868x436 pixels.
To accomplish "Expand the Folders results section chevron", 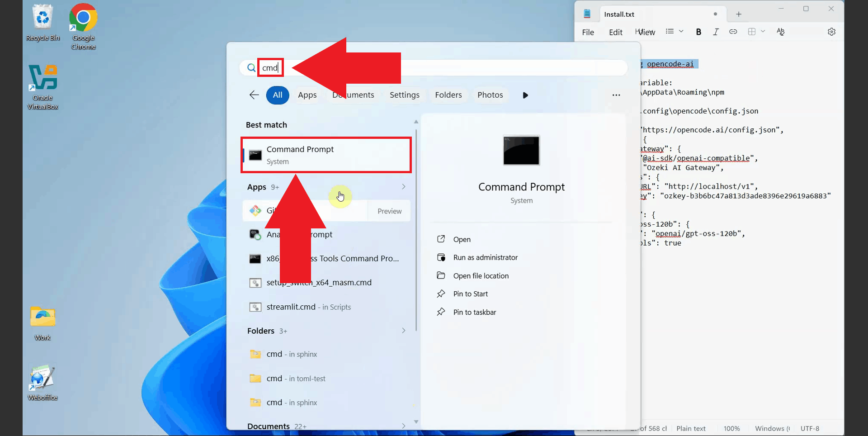I will point(403,331).
